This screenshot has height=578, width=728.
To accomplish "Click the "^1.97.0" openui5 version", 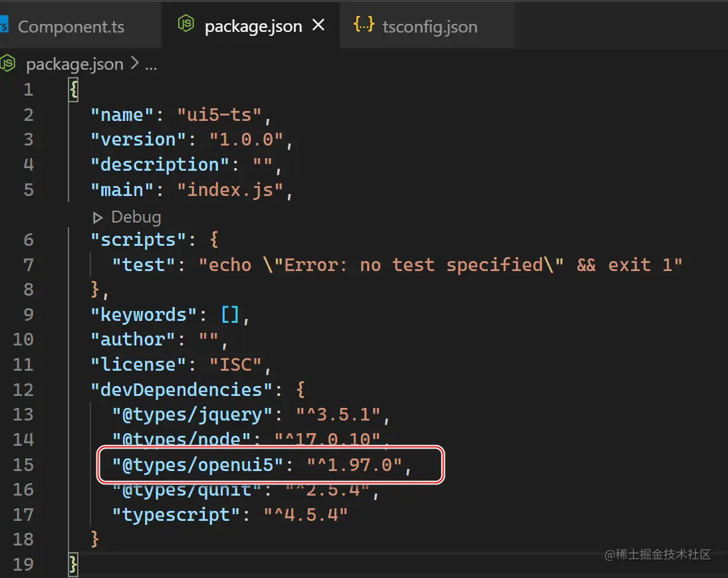I will (354, 465).
